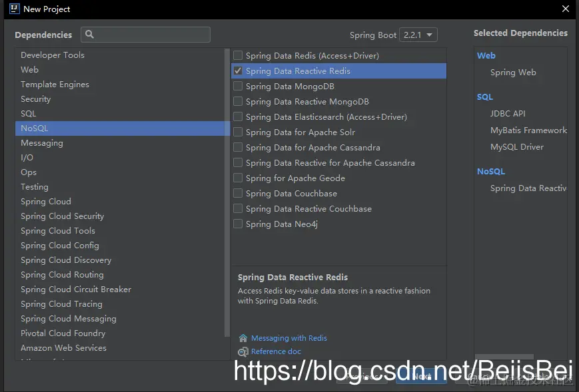Image resolution: width=579 pixels, height=392 pixels.
Task: Click the category list vertical scrollbar
Action: [x=227, y=192]
